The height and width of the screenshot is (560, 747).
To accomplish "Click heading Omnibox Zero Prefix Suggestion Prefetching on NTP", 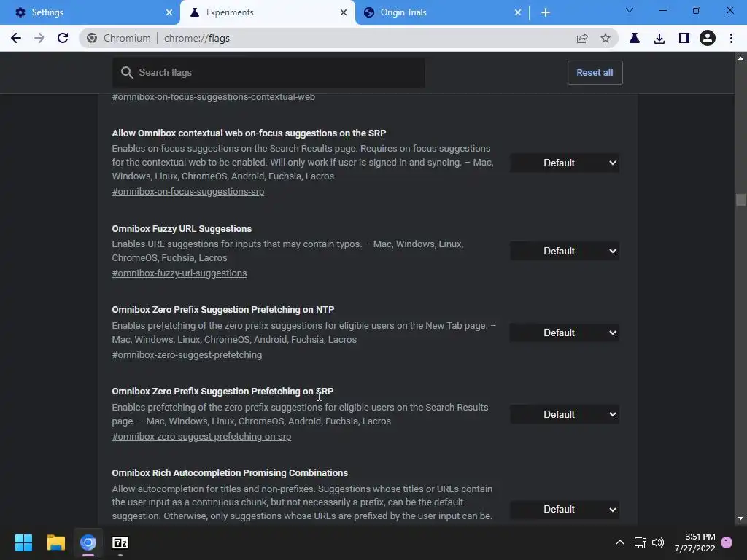I will point(223,309).
